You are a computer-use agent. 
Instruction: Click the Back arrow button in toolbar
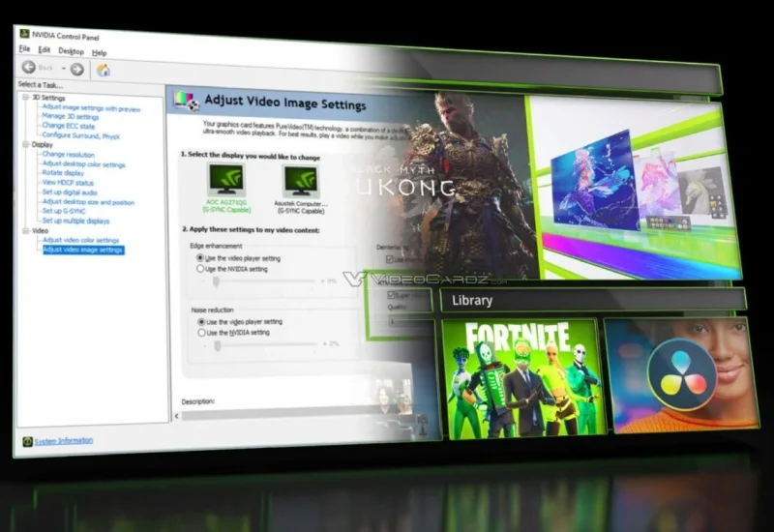click(29, 67)
